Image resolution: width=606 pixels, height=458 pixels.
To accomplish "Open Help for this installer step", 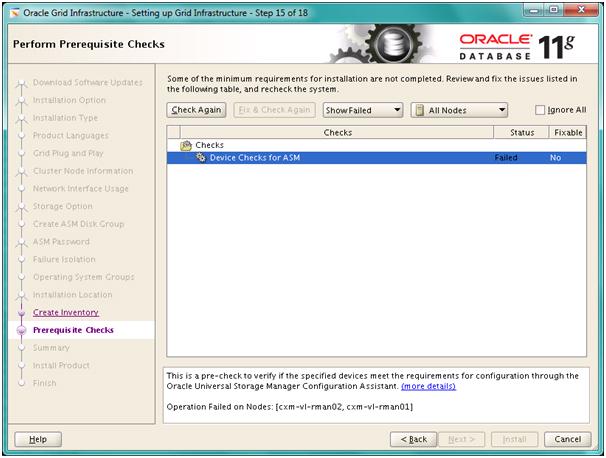I will (x=38, y=439).
